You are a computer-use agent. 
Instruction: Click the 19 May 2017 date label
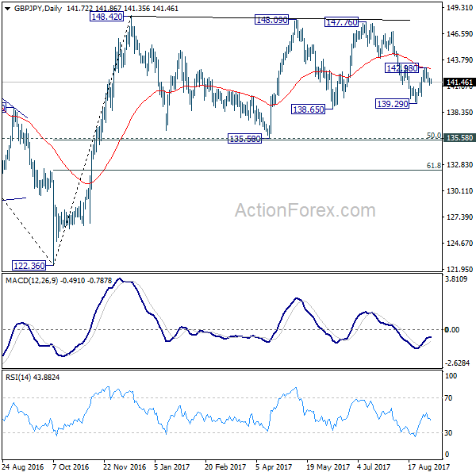328,467
